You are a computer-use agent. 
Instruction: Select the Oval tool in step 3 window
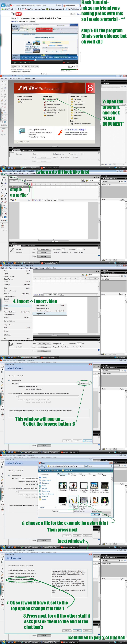coord(2,193)
